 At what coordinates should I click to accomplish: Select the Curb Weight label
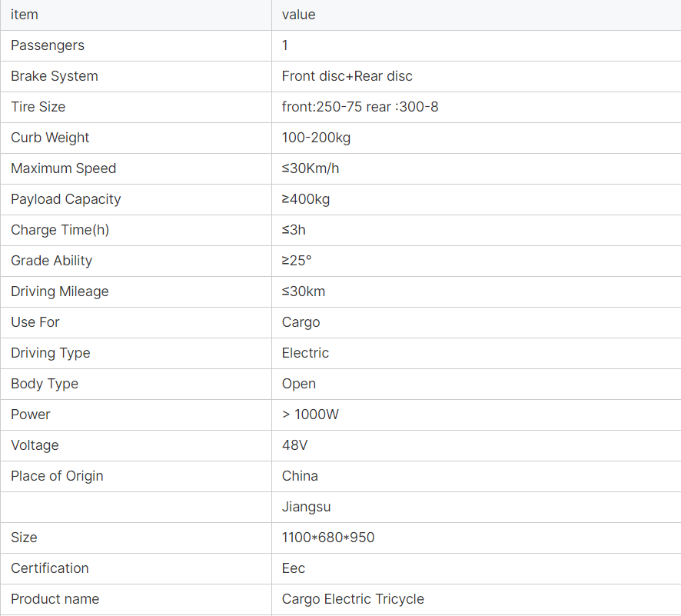(x=49, y=138)
